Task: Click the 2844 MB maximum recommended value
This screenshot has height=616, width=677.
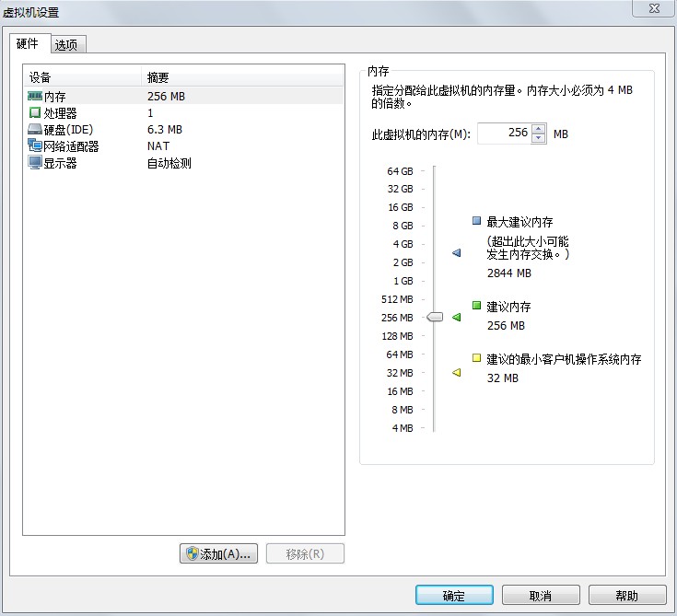Action: pos(509,273)
